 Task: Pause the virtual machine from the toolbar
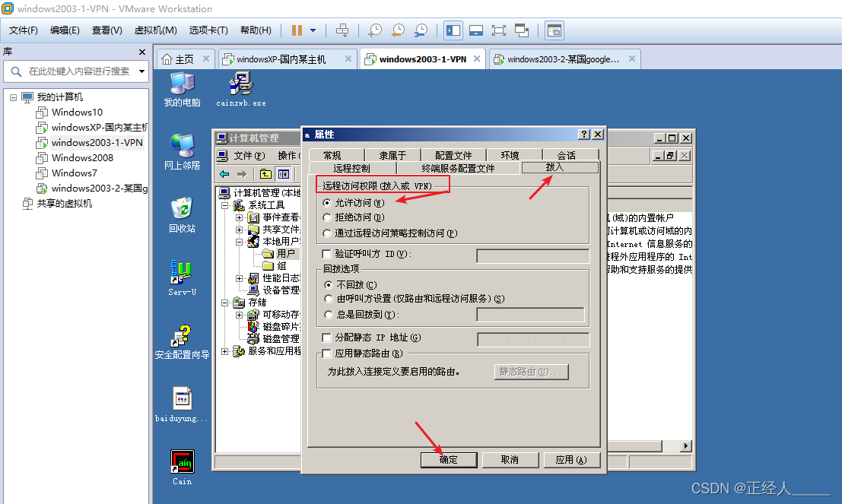pyautogui.click(x=297, y=30)
